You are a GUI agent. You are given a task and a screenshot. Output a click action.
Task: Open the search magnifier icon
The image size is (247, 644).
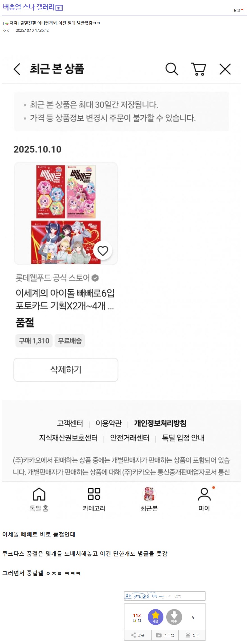172,69
